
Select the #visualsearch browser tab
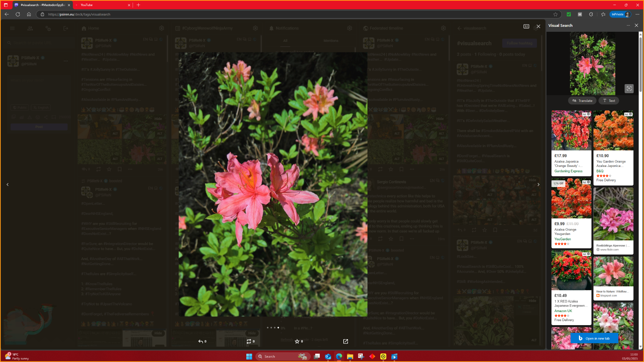coord(42,5)
